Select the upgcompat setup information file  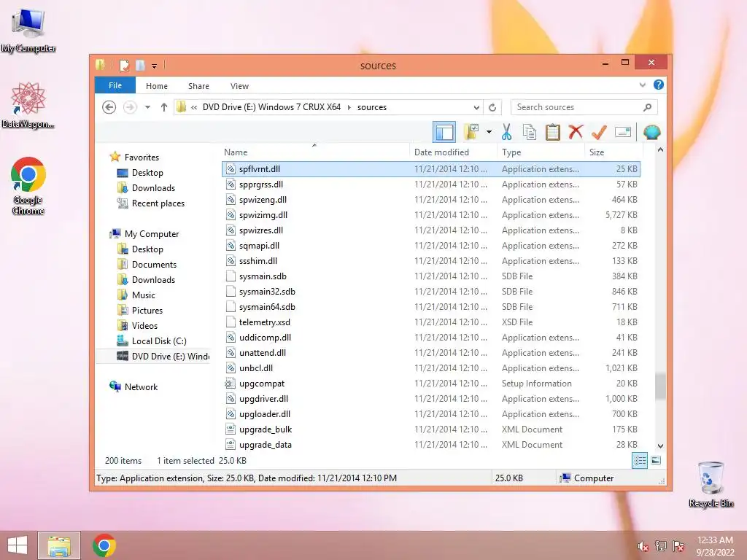pos(430,384)
